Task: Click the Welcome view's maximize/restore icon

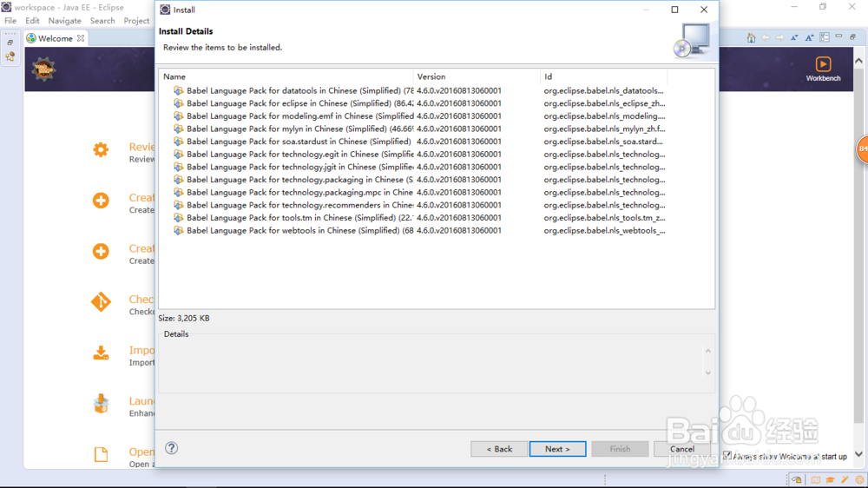Action: 853,36
